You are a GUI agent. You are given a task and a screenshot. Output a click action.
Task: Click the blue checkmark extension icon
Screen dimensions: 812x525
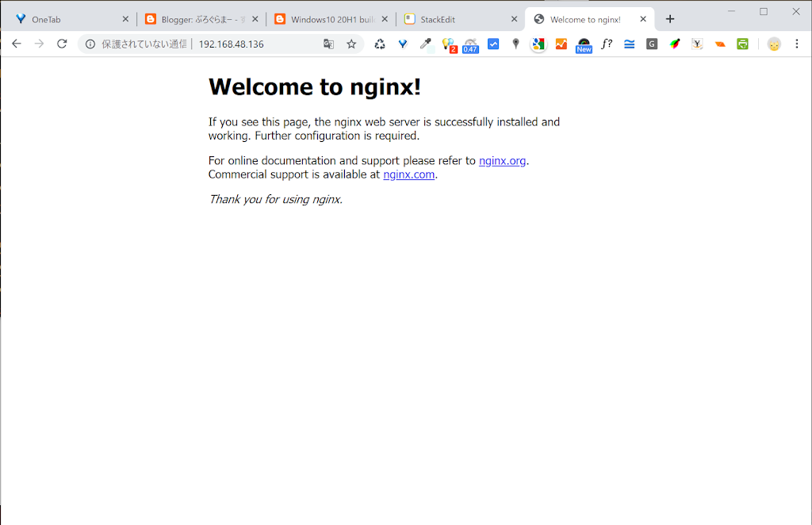click(x=493, y=44)
